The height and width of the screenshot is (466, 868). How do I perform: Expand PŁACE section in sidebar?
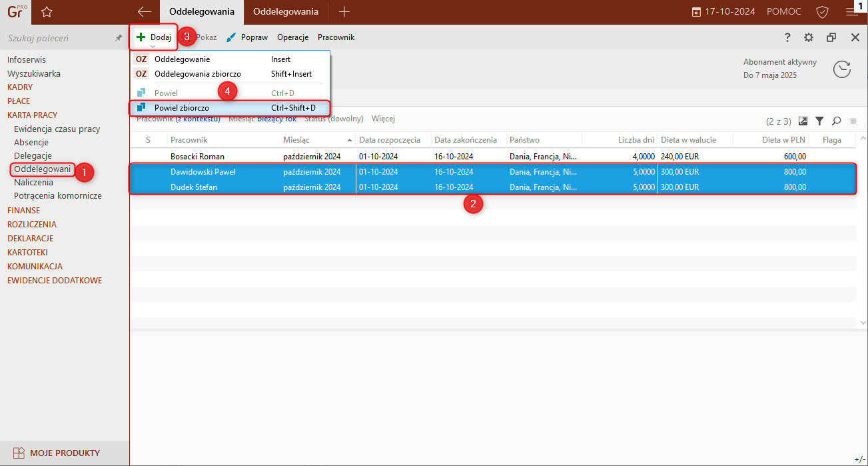click(19, 101)
